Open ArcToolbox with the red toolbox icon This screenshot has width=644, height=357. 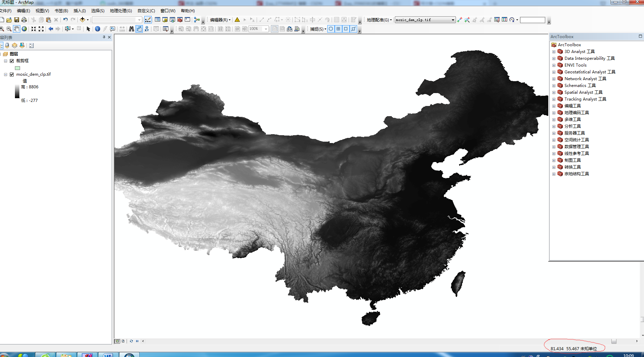pyautogui.click(x=180, y=20)
